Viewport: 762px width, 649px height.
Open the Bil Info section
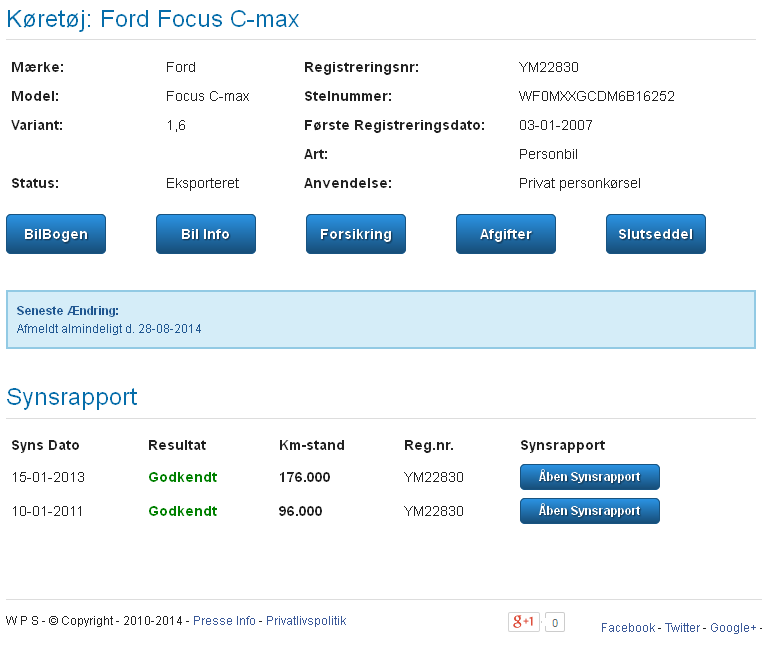(x=206, y=234)
